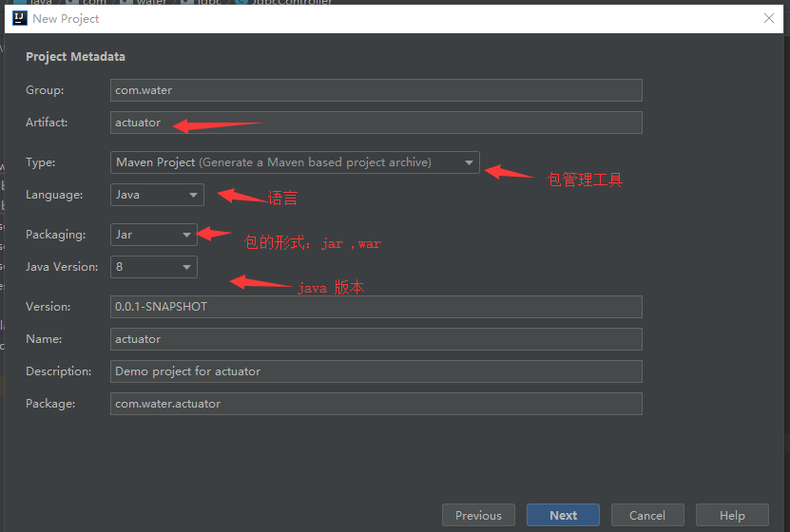790x532 pixels.
Task: Edit the Description field Demo project
Action: [376, 370]
